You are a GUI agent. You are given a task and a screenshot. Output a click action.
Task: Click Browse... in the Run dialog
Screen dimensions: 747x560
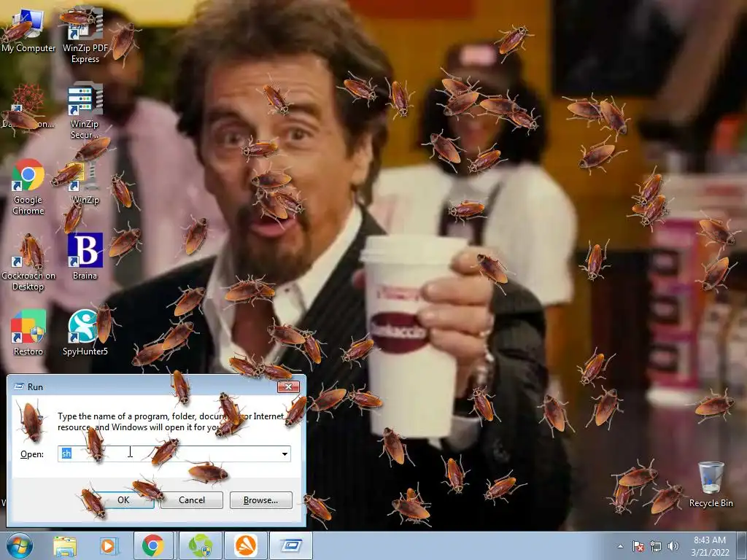pyautogui.click(x=260, y=500)
